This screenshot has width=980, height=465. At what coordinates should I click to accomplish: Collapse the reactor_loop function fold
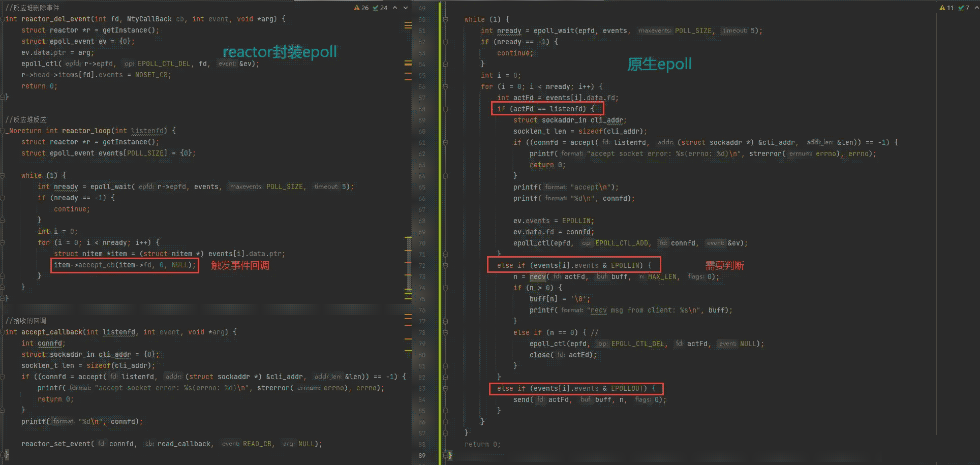[x=3, y=131]
